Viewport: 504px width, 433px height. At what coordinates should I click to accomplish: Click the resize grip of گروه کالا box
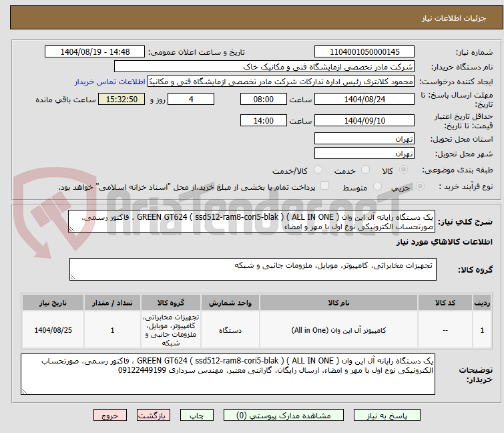point(73,277)
